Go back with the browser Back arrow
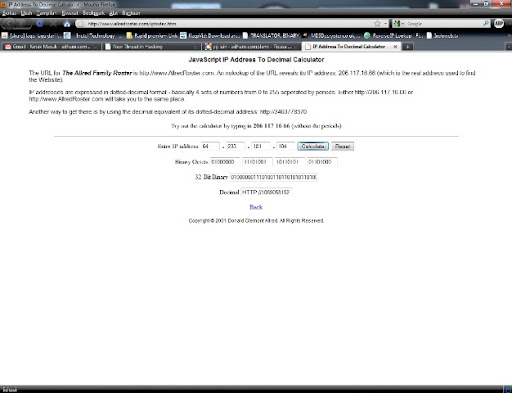 (x=9, y=24)
